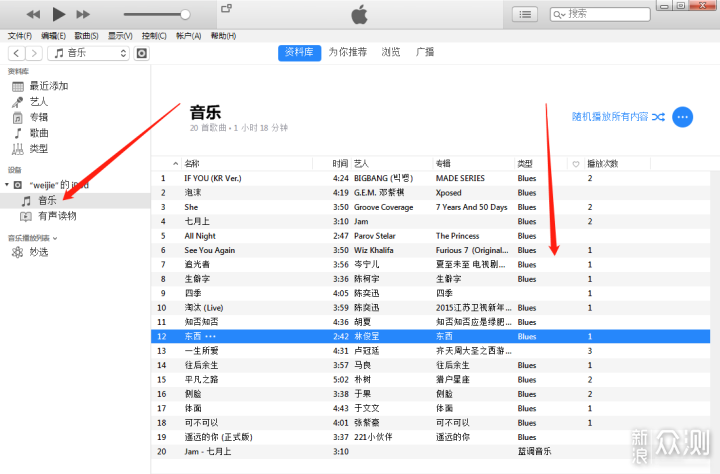Go forward with the right arrow button
Image resolution: width=720 pixels, height=474 pixels.
tap(34, 53)
